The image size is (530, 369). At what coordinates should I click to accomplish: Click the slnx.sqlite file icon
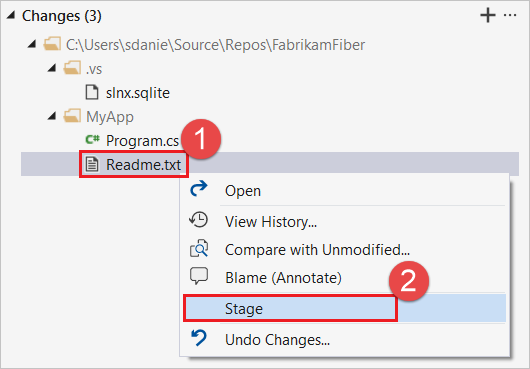tap(92, 92)
